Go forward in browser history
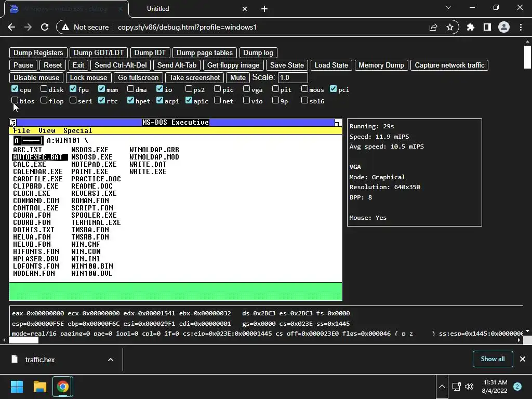The width and height of the screenshot is (532, 399). [28, 27]
